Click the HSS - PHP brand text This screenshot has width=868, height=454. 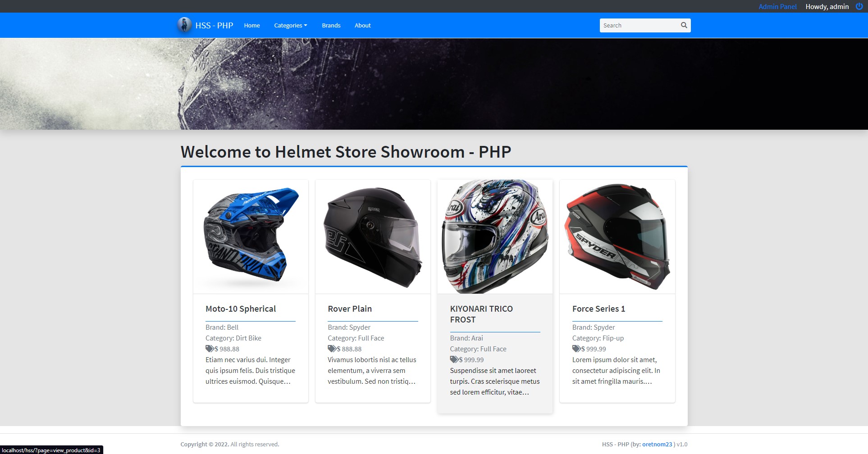click(x=214, y=25)
